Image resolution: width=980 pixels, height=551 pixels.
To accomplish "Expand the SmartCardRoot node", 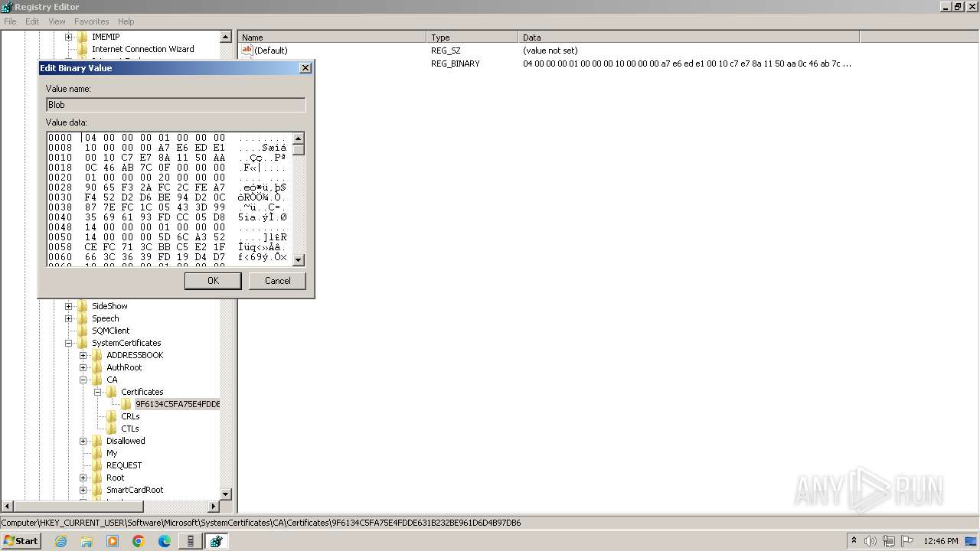I will pos(83,490).
